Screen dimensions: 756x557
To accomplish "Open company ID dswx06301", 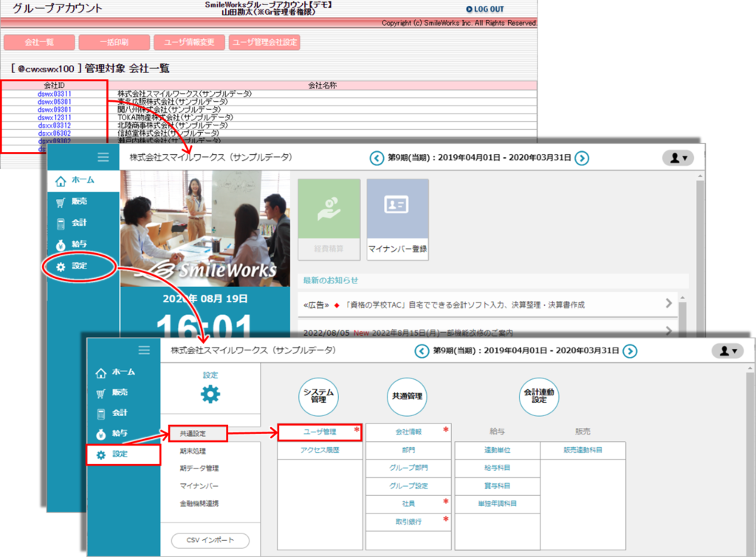I will pyautogui.click(x=55, y=102).
